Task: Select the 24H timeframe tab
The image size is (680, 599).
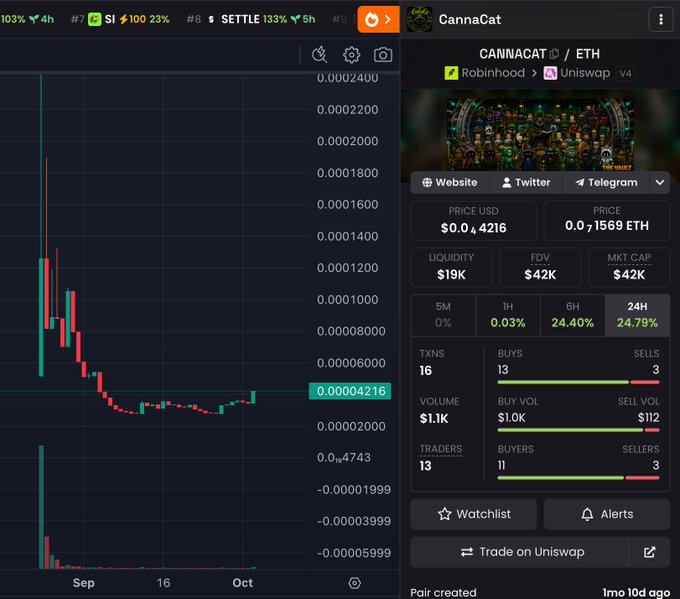Action: [638, 315]
